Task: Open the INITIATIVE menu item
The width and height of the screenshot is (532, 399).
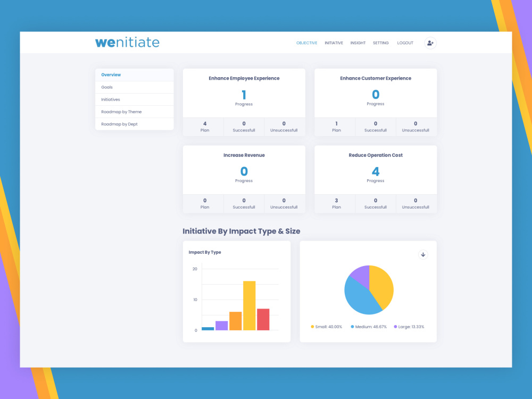Action: pyautogui.click(x=334, y=43)
